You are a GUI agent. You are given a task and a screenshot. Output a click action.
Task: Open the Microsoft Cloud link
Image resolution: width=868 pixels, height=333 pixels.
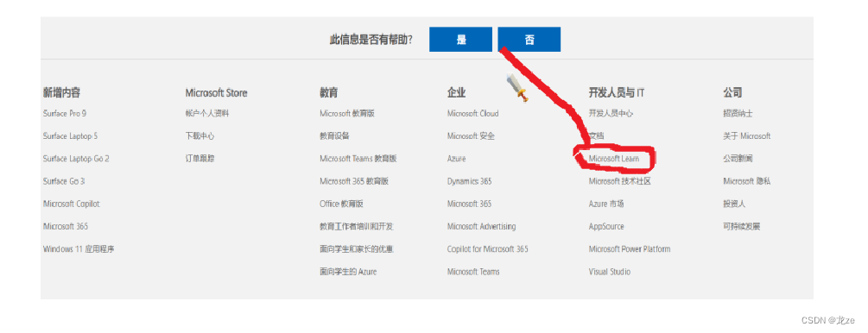click(x=472, y=113)
